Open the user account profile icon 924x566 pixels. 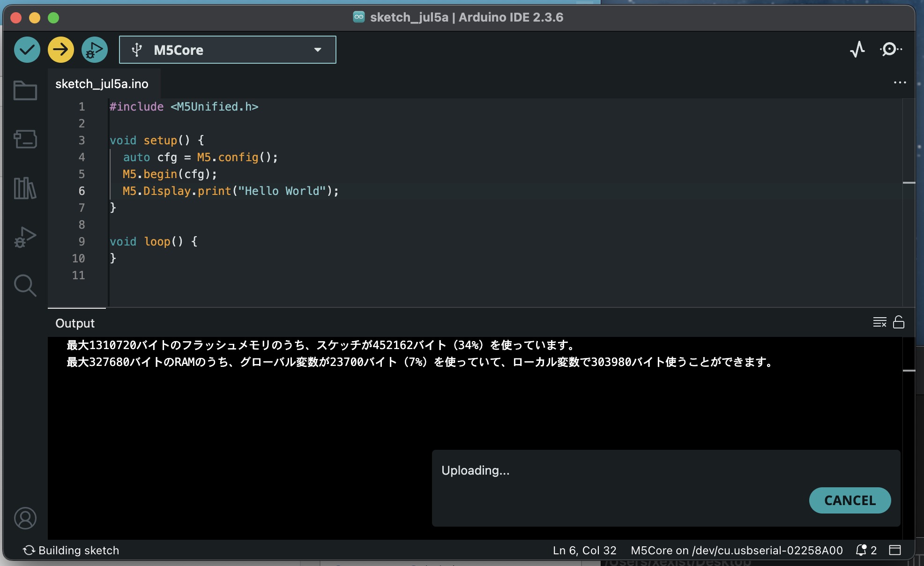[x=25, y=518]
